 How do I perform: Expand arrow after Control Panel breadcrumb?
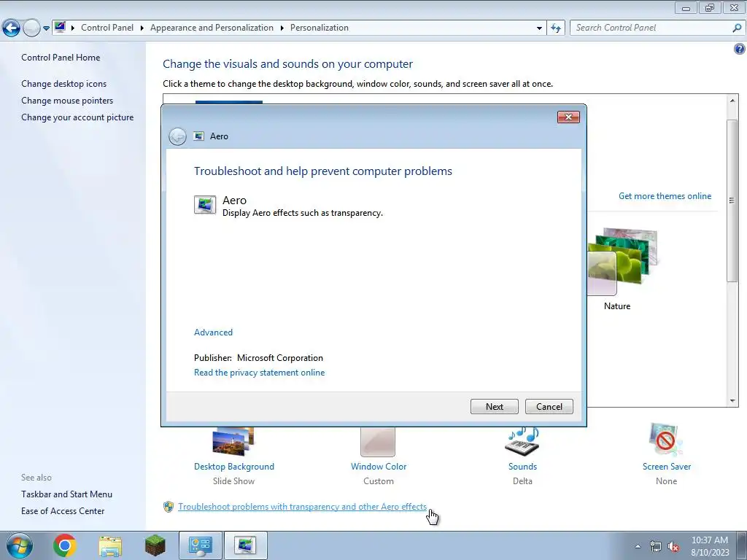142,28
